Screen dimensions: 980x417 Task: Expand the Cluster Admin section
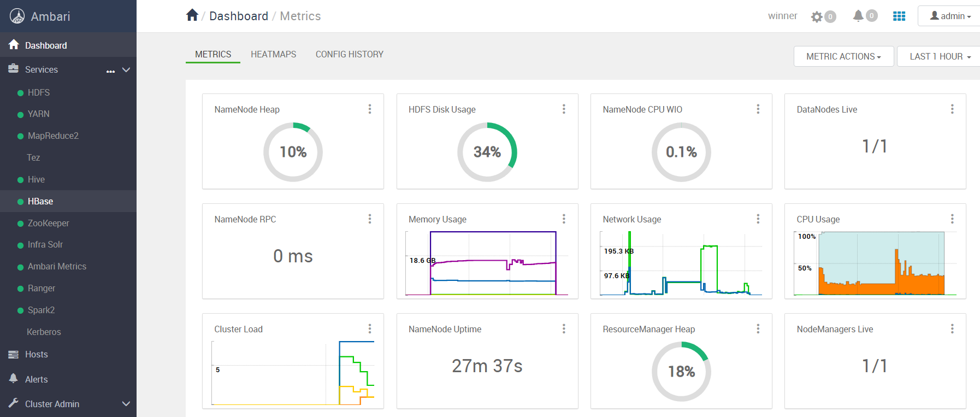(126, 404)
